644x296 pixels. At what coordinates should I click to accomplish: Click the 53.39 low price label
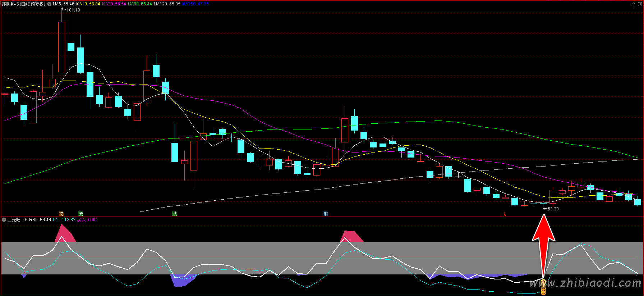[x=553, y=209]
